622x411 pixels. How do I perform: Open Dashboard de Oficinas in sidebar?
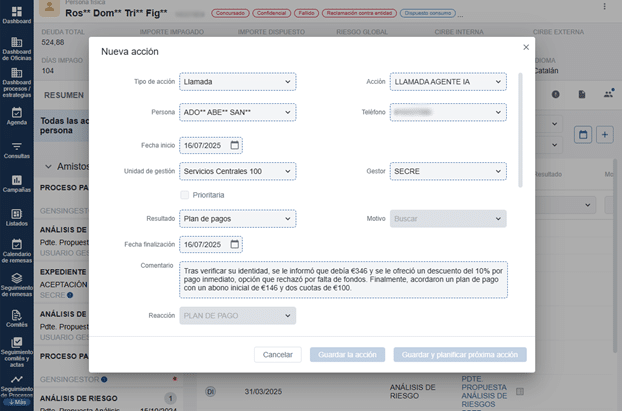16,50
